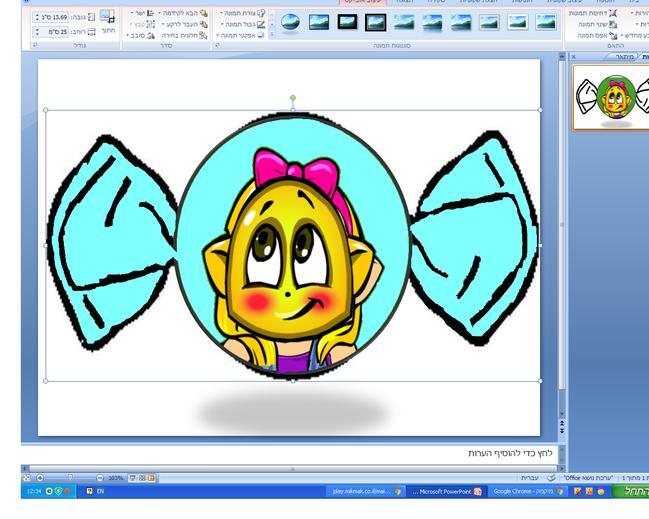Decrease width with the spinner down arrow
The width and height of the screenshot is (649, 519).
tap(37, 34)
